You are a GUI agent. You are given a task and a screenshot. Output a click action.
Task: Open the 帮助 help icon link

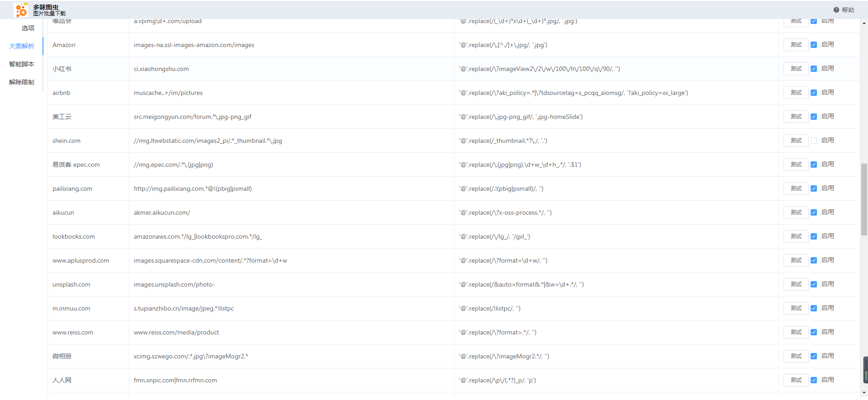coord(836,10)
